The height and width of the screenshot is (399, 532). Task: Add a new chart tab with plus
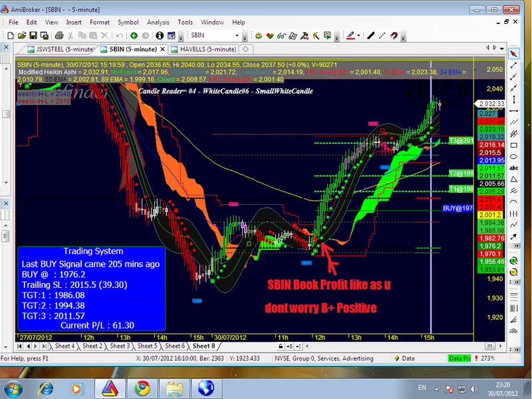pyautogui.click(x=245, y=49)
